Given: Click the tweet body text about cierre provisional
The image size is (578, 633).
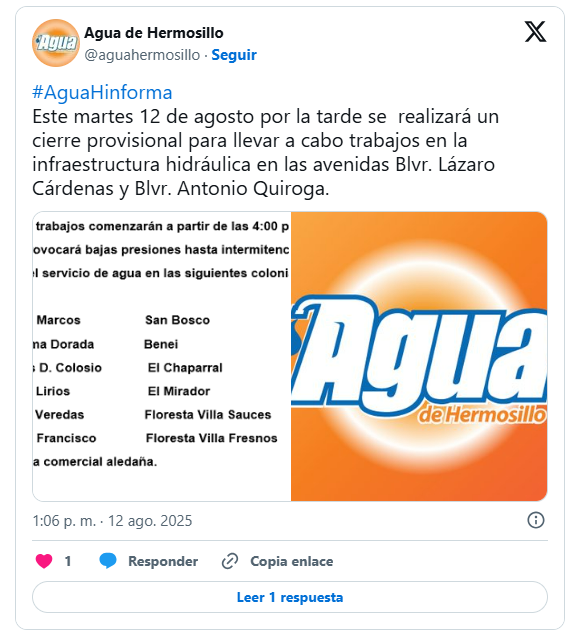Looking at the screenshot, I should pyautogui.click(x=266, y=153).
